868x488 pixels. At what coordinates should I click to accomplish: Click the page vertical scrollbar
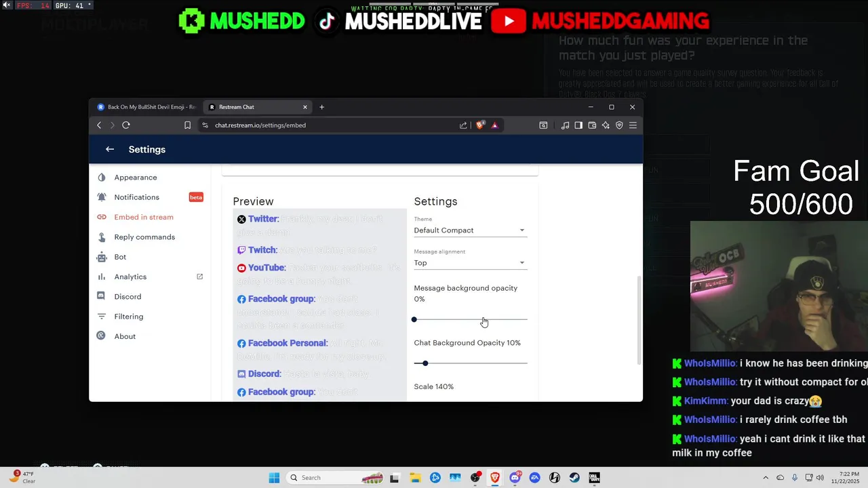coord(639,320)
